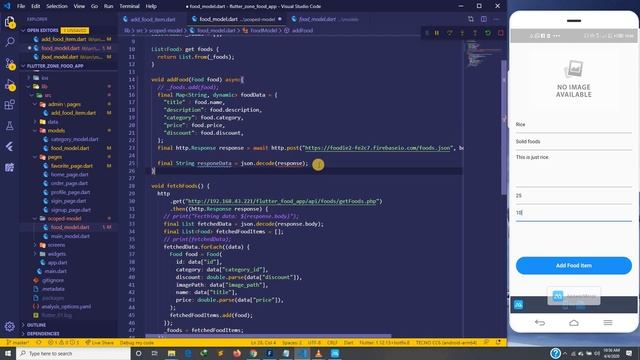Screen dimensions: 640x360
Task: Open the Windows Start menu
Action: tap(8, 353)
